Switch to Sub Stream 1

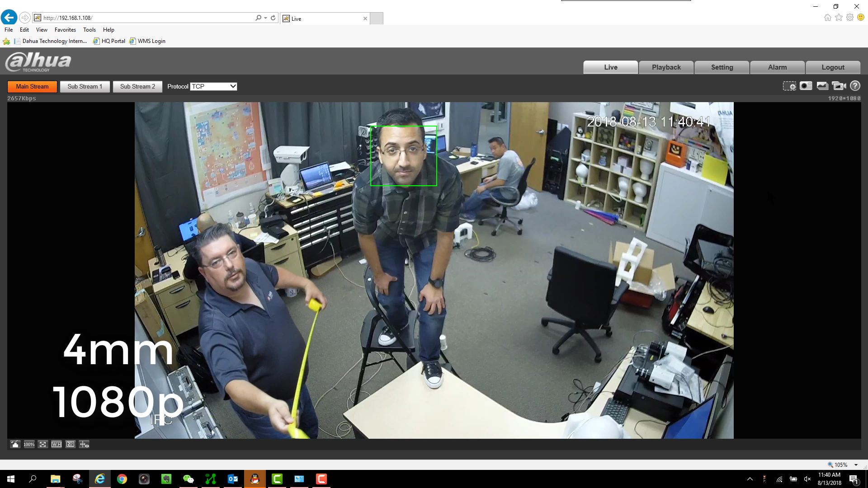click(85, 86)
